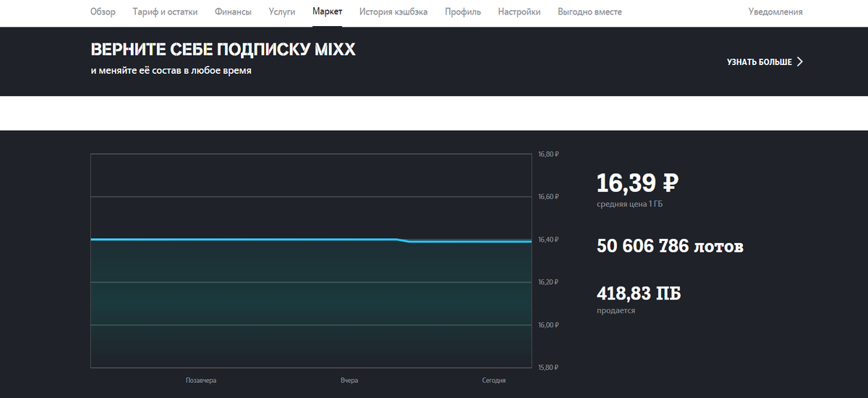This screenshot has height=398, width=868.
Task: Click the 50 606 786 лотов figure
Action: (670, 246)
